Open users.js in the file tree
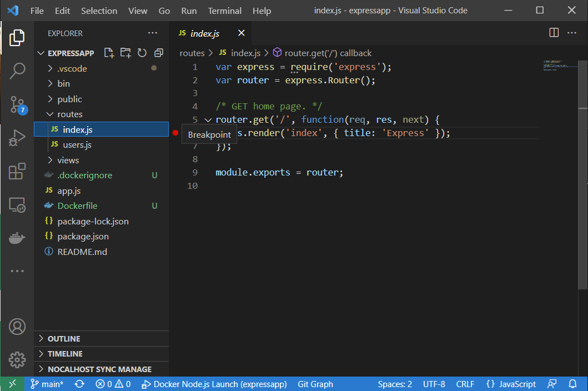Screen dimensions: 588x391 tap(101, 145)
